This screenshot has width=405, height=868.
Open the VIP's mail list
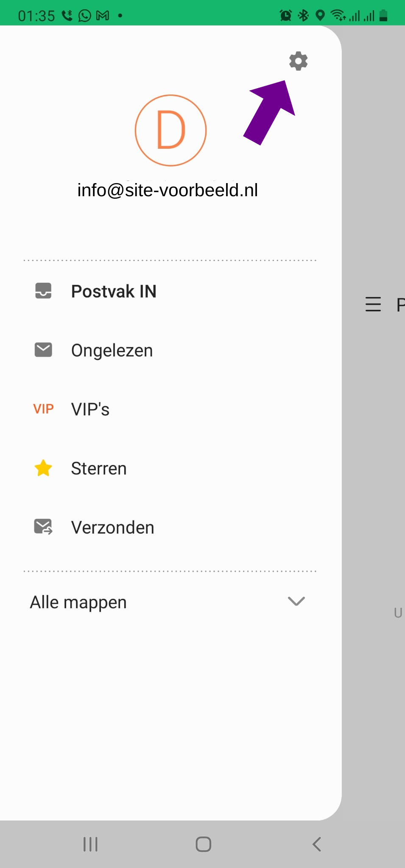(90, 409)
